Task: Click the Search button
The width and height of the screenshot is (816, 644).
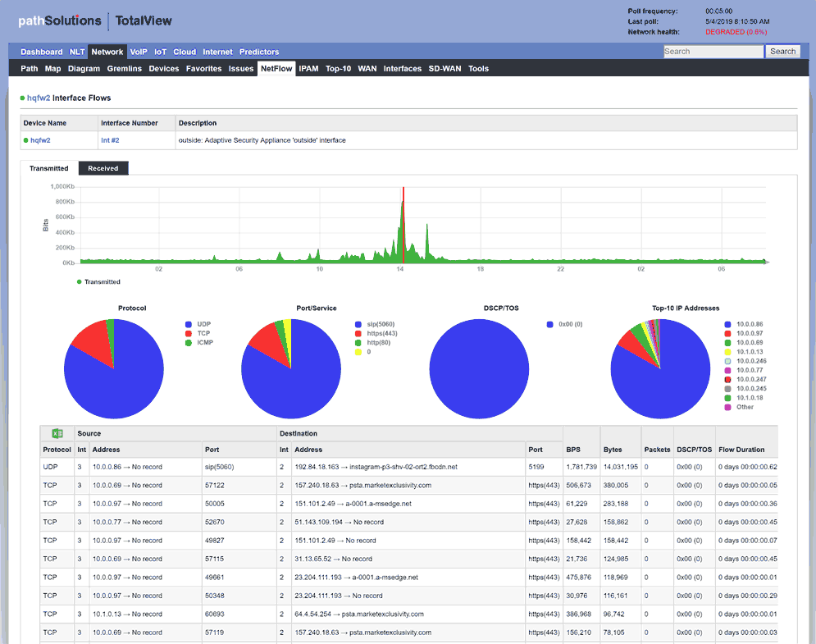Action: (x=782, y=51)
